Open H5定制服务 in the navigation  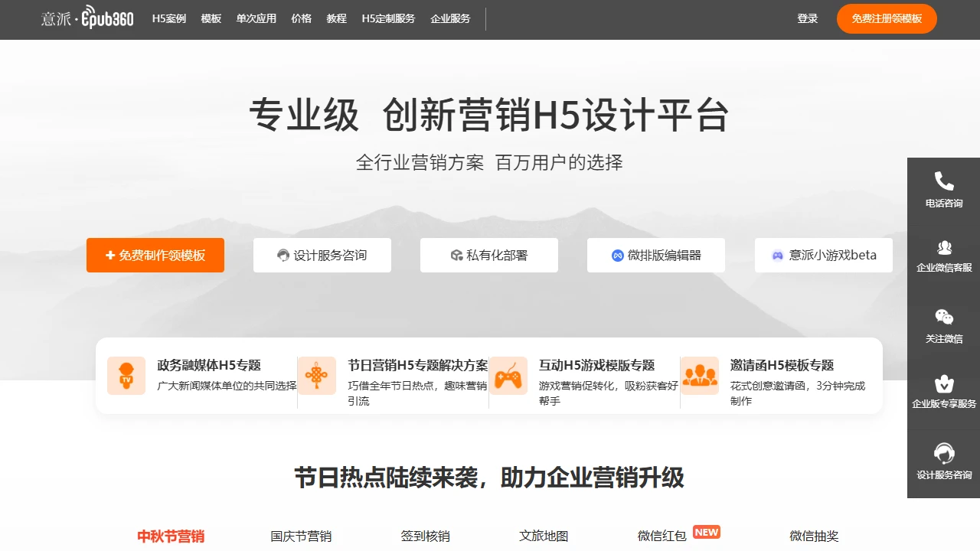(x=388, y=19)
